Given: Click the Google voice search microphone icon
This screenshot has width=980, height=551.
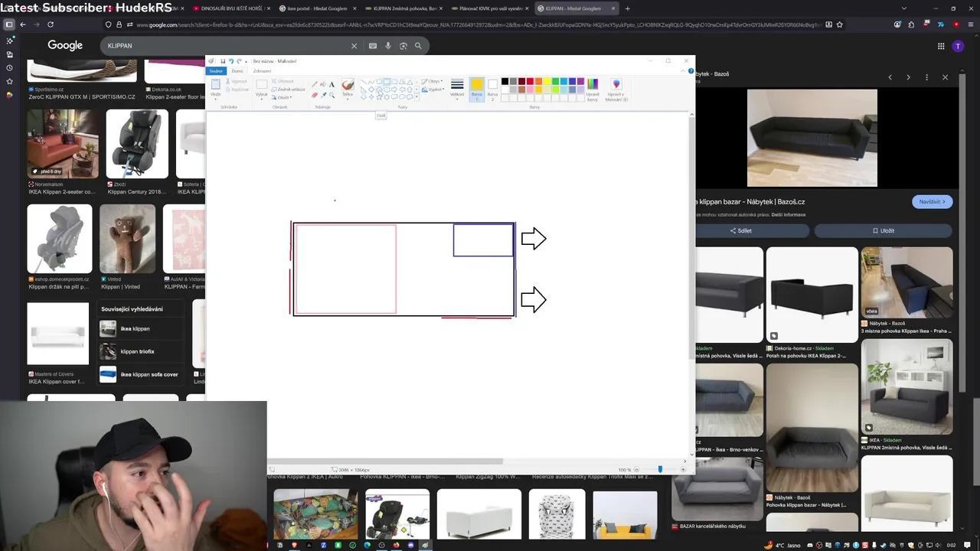Looking at the screenshot, I should click(388, 46).
